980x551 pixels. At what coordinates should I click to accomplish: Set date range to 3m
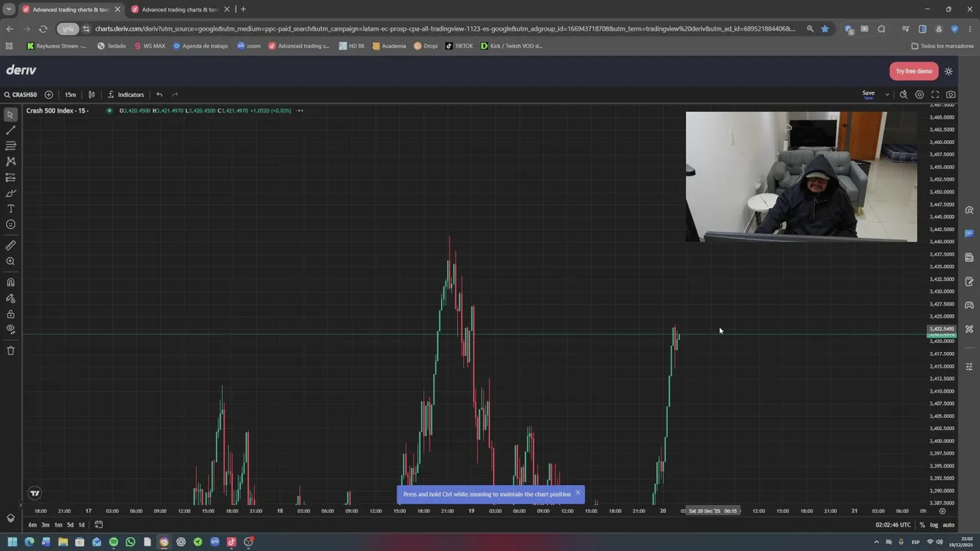45,525
